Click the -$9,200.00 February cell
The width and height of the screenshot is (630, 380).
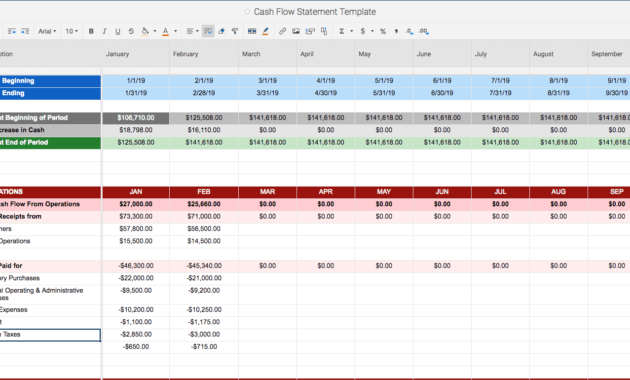click(x=204, y=294)
